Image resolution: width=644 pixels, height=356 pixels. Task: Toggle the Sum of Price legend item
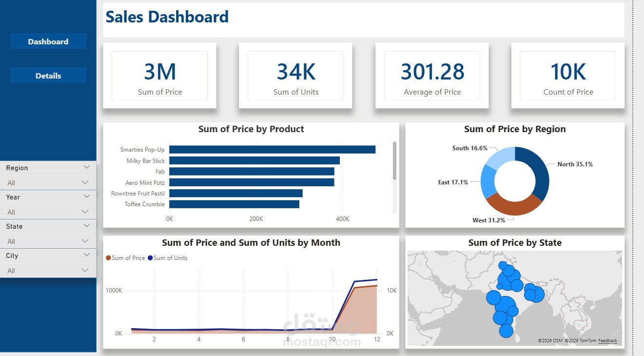coord(129,257)
